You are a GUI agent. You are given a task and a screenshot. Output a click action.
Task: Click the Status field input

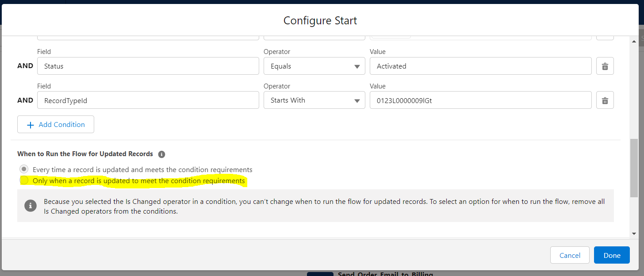pyautogui.click(x=148, y=66)
